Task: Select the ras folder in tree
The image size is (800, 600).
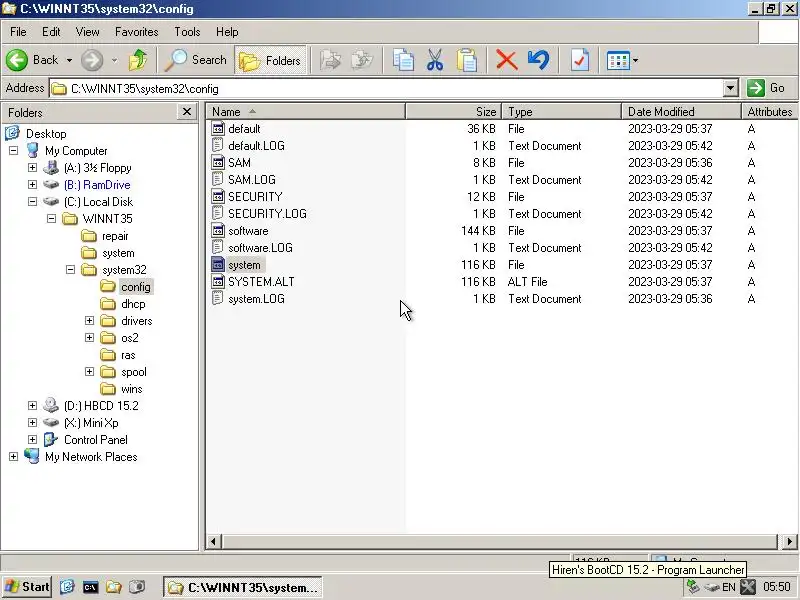Action: tap(128, 355)
